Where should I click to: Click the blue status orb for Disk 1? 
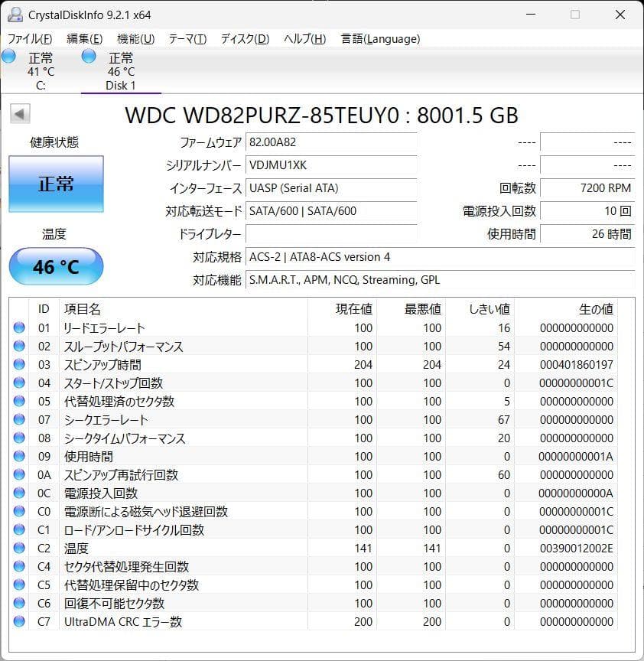tap(89, 57)
